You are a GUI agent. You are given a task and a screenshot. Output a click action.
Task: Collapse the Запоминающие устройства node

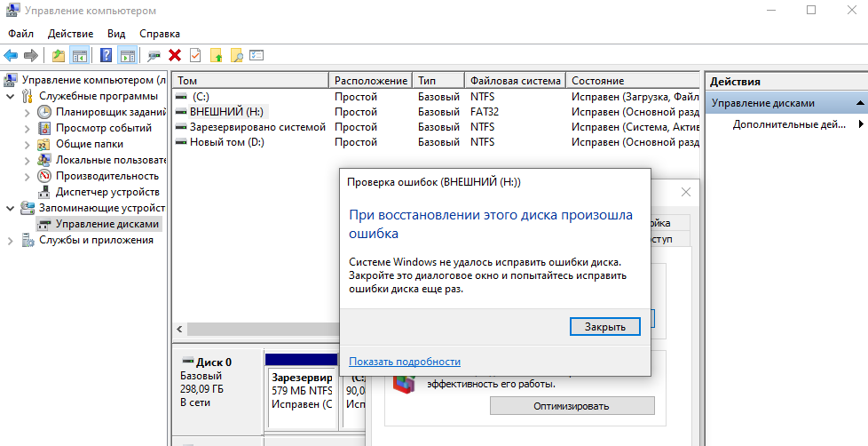click(10, 208)
